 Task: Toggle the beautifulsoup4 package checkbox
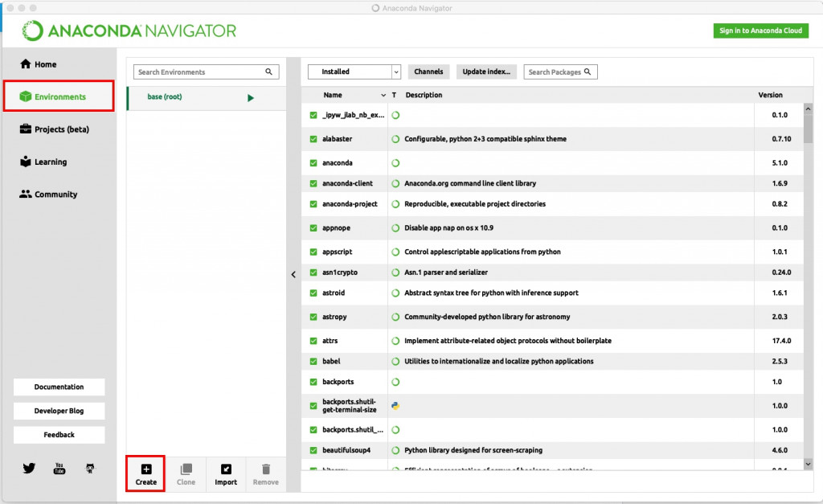coord(313,450)
